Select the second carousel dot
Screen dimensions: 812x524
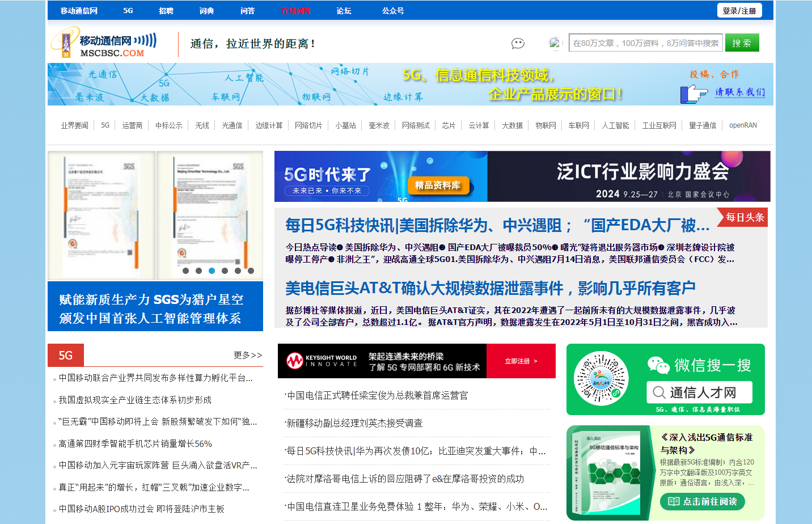tap(198, 271)
